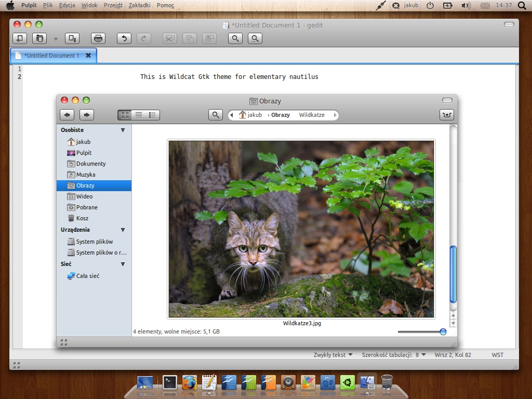Image resolution: width=532 pixels, height=399 pixels.
Task: Create a new document in gedit toolbar
Action: click(x=20, y=38)
